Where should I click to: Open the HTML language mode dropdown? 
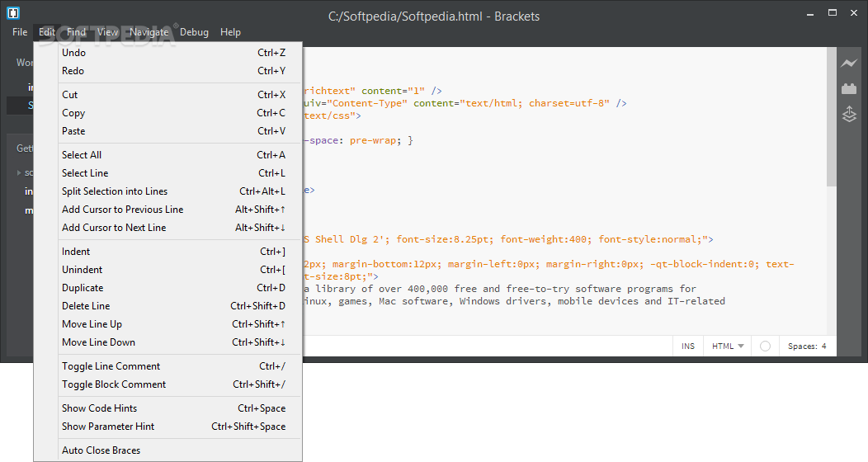(x=728, y=346)
